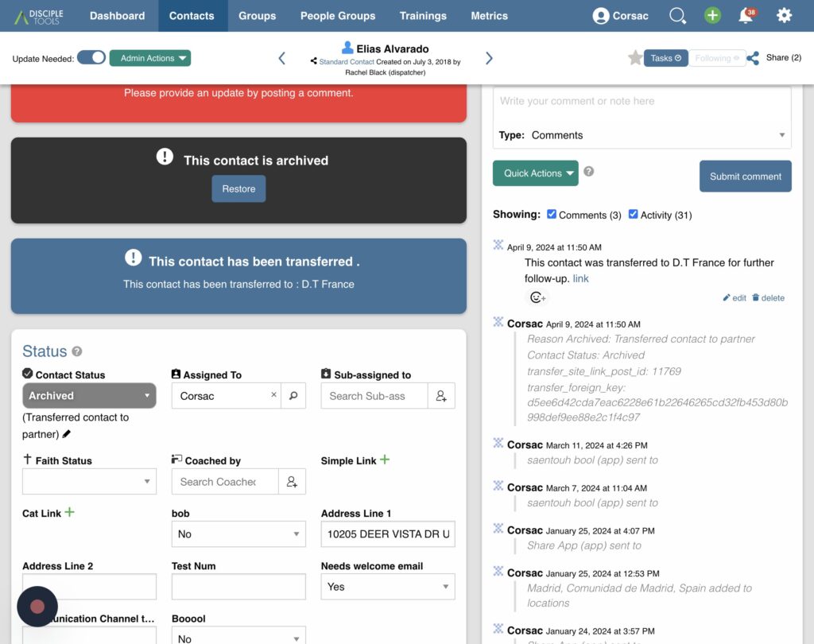Click the Restore button
The height and width of the screenshot is (644, 814).
tap(238, 189)
